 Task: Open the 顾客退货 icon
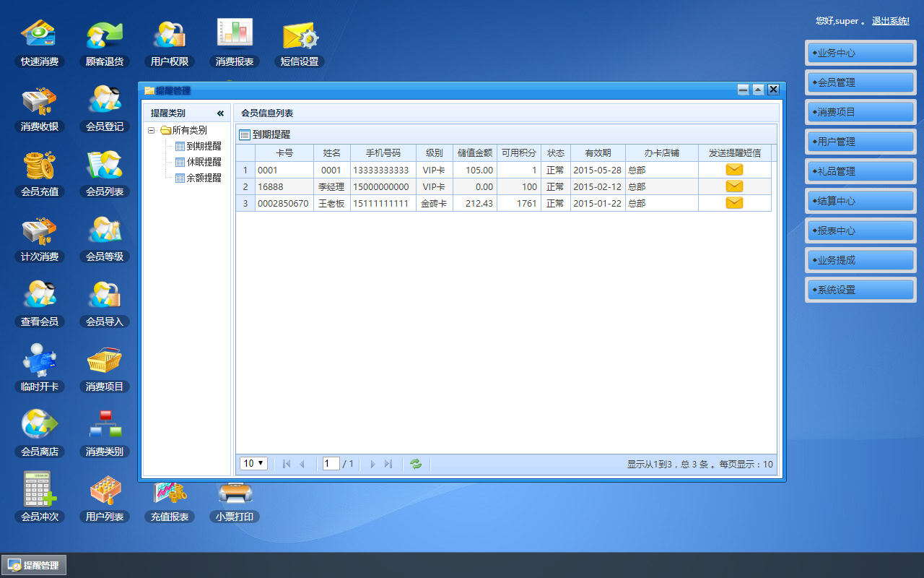(x=105, y=43)
